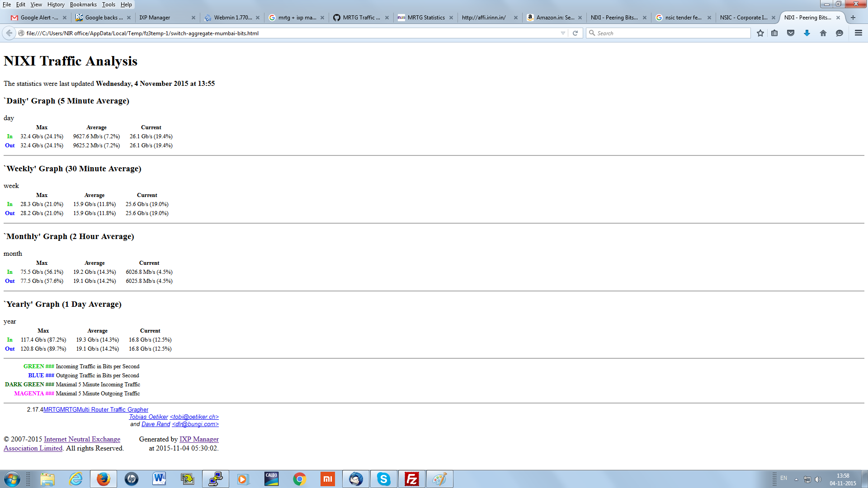Open the File menu
Screen dimensions: 868x488
7,5
